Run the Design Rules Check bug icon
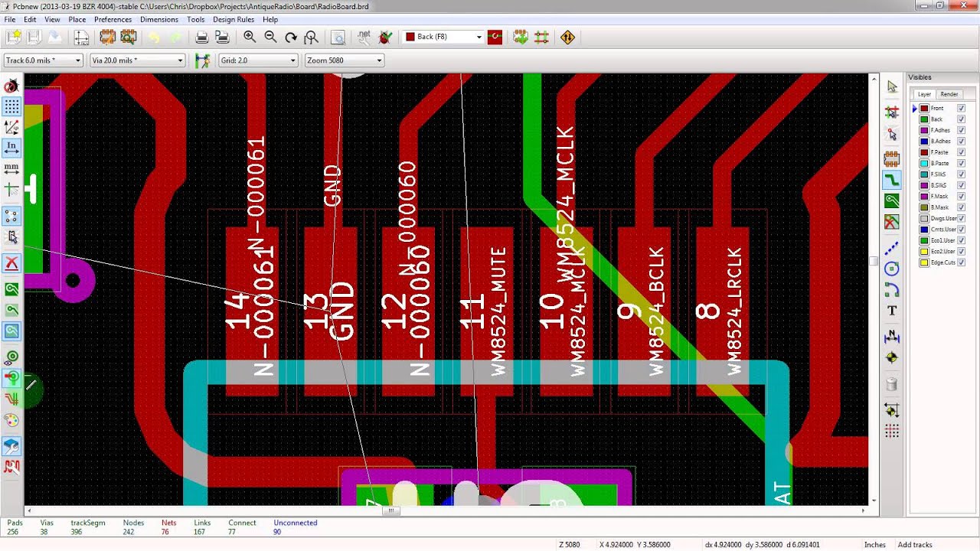This screenshot has height=551, width=980. [385, 37]
